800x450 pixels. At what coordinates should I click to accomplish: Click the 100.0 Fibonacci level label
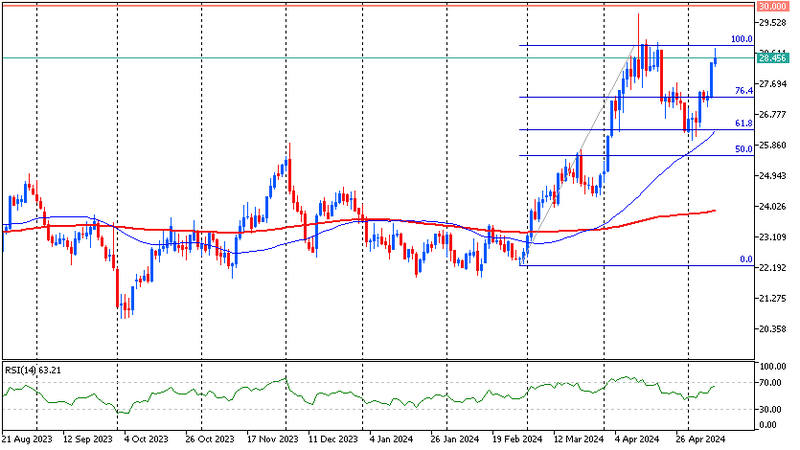741,39
